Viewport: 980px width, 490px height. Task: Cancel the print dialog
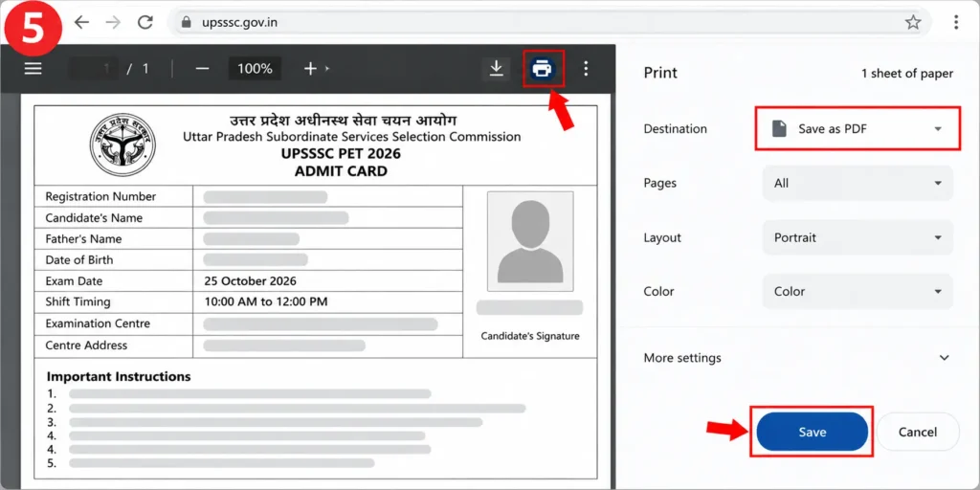(918, 432)
